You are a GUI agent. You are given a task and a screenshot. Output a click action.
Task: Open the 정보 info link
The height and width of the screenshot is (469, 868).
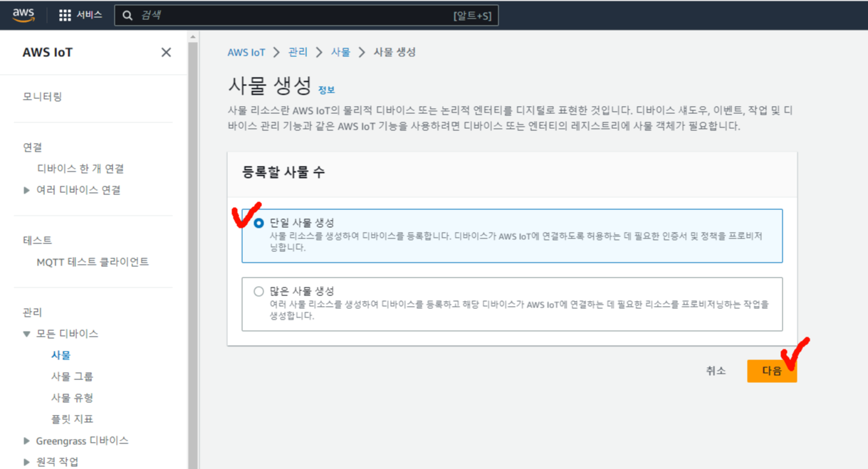(x=326, y=90)
